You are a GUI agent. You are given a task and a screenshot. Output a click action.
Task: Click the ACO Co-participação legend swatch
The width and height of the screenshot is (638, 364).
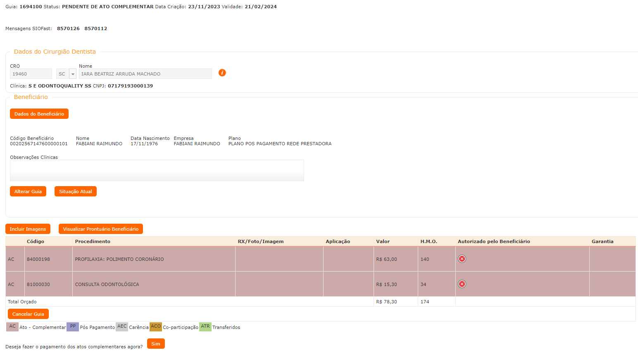coord(156,326)
